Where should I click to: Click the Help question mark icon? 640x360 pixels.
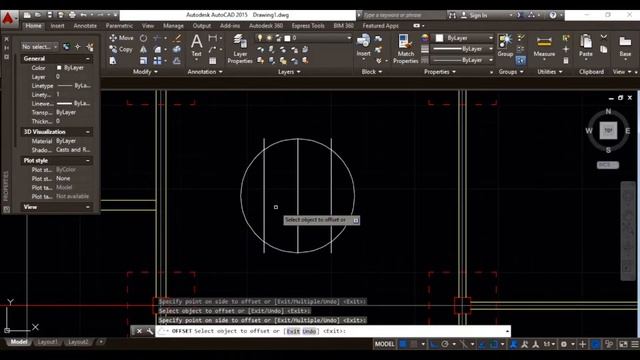point(553,15)
